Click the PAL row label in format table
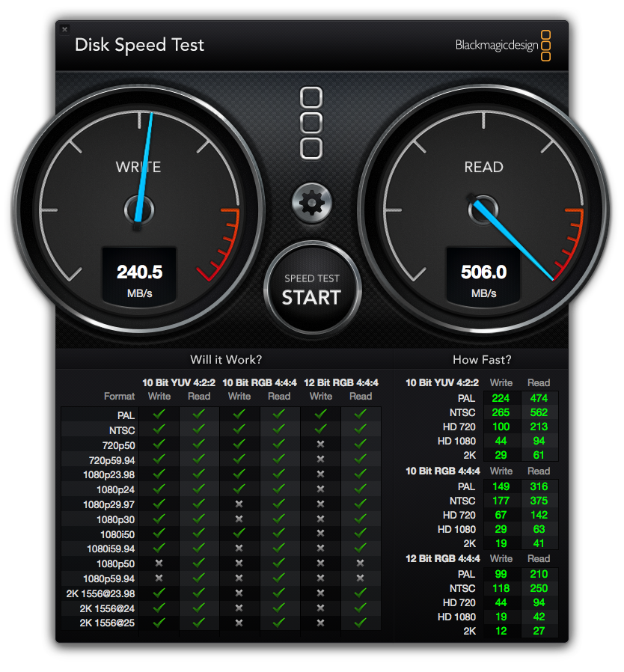624x672 pixels. (x=126, y=415)
